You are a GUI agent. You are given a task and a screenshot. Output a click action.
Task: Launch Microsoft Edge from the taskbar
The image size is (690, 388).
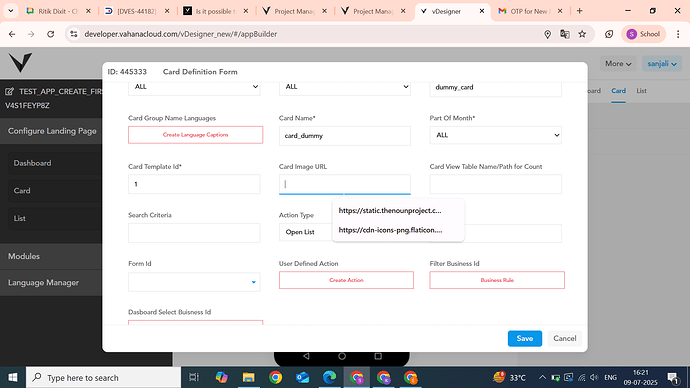pos(329,377)
